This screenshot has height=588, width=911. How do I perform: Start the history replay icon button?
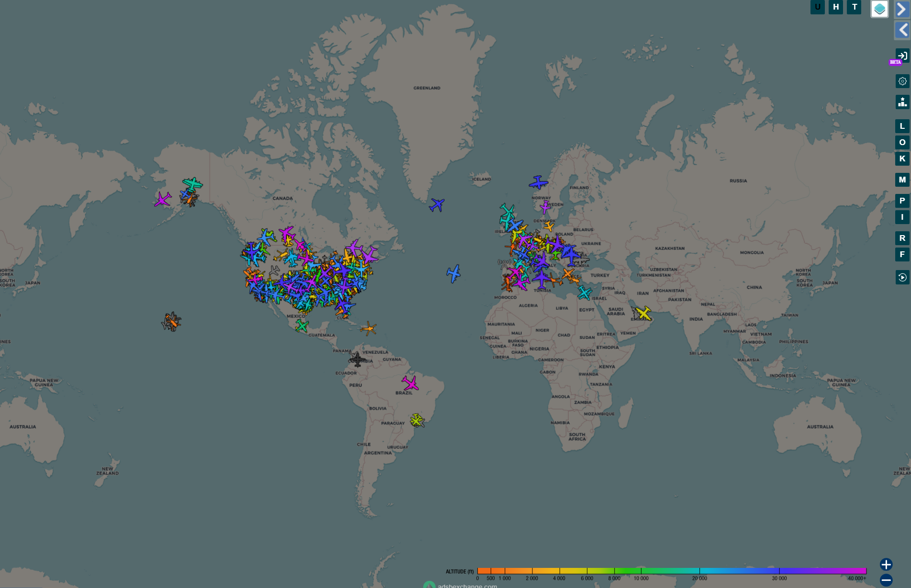point(902,277)
